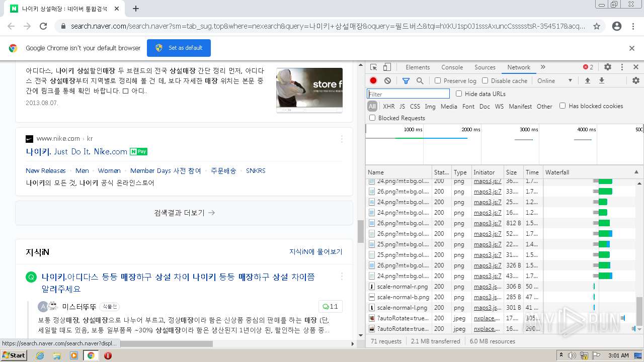Open options menu for the 지식iN question
Screen dimensions: 644x362
coord(342,277)
